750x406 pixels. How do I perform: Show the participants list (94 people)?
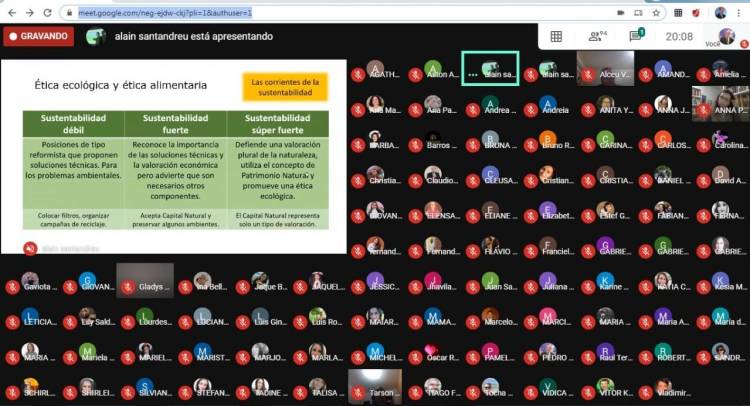pos(598,36)
